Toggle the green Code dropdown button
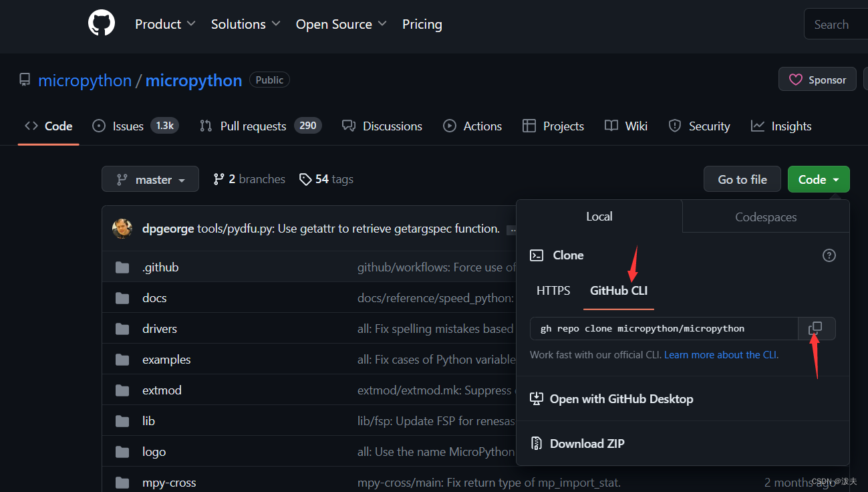Screen dimensions: 868x492 819,179
